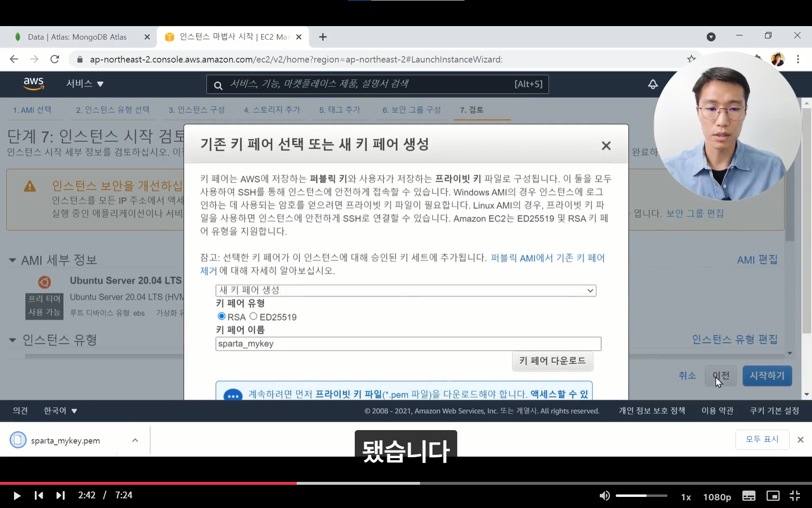Open the 한국어 language dropdown

pyautogui.click(x=60, y=411)
